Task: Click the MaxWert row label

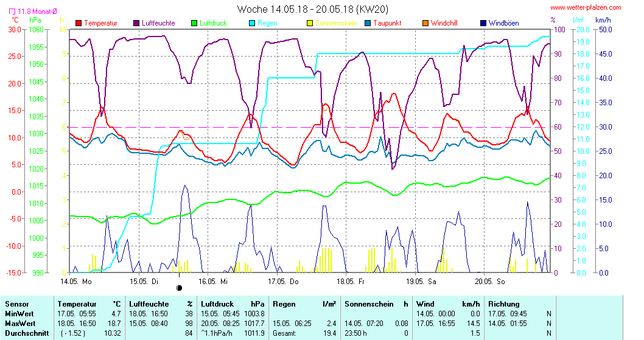Action: [x=20, y=324]
